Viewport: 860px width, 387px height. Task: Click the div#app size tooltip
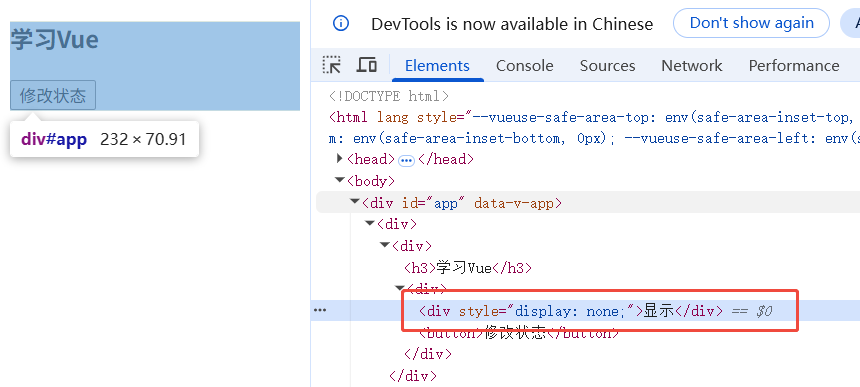click(104, 139)
